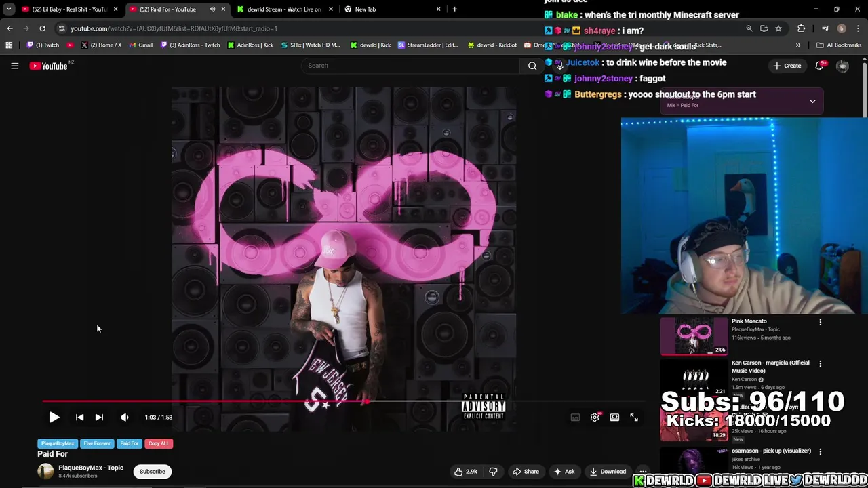Enter fullscreen from the player controls
The width and height of the screenshot is (868, 488).
pyautogui.click(x=634, y=418)
